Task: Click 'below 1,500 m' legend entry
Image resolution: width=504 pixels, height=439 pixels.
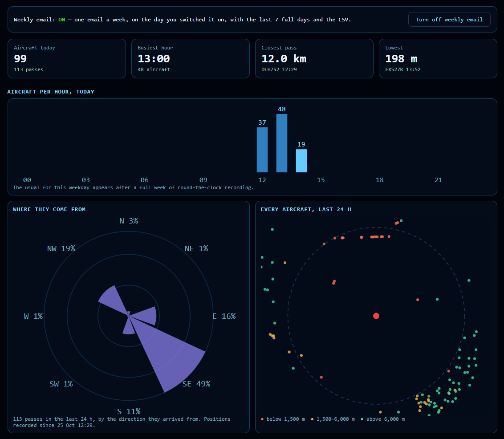Action: point(283,419)
